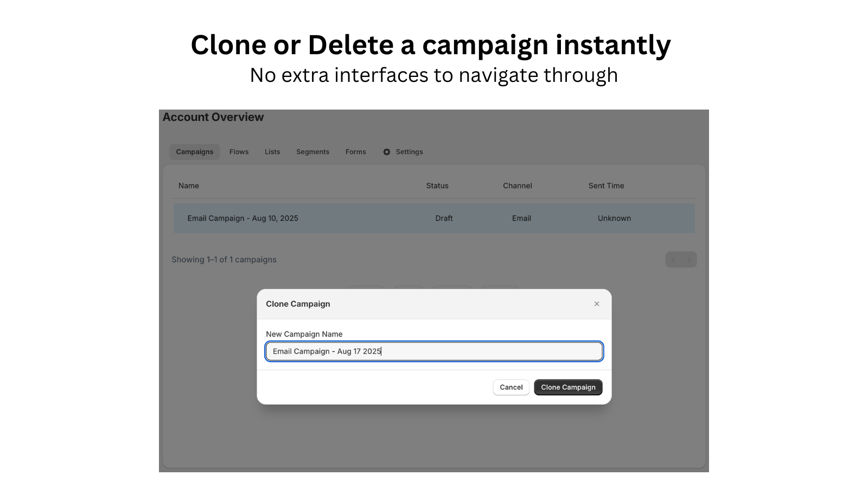Click the Channel column header
868x488 pixels.
pos(517,185)
